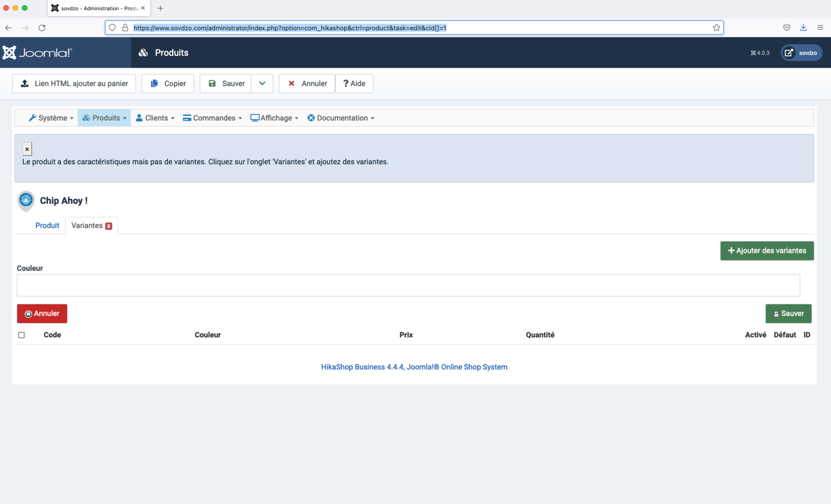The image size is (831, 504).
Task: Expand the Sauver split-button dropdown arrow
Action: click(262, 84)
